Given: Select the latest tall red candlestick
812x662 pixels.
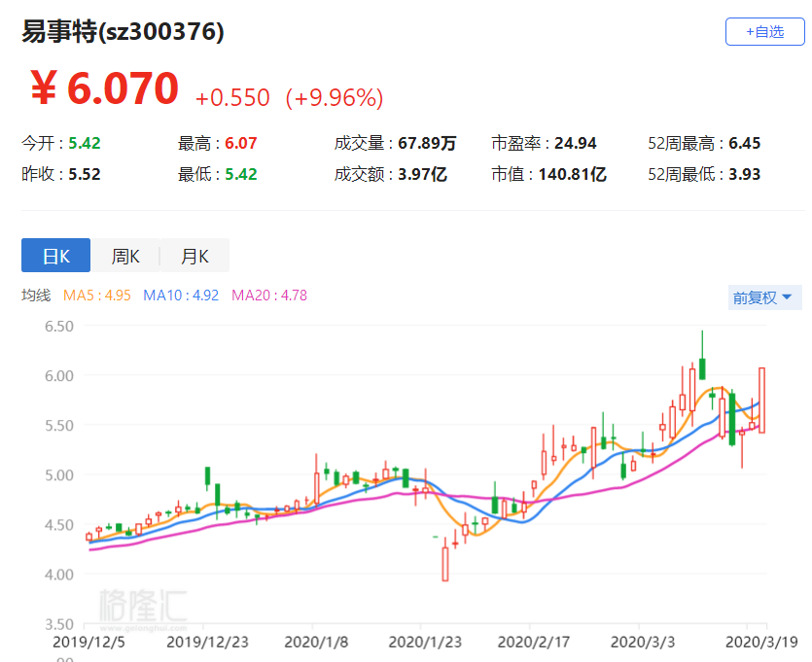Looking at the screenshot, I should tap(762, 400).
